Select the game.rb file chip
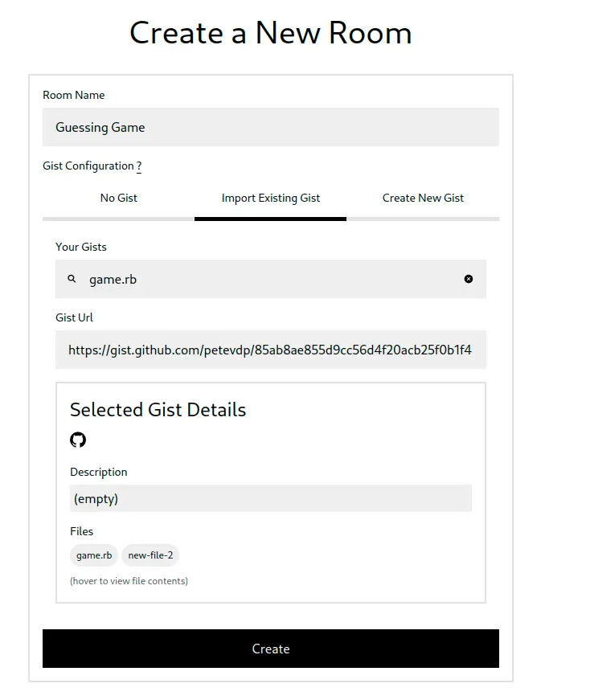The image size is (590, 700). click(93, 555)
